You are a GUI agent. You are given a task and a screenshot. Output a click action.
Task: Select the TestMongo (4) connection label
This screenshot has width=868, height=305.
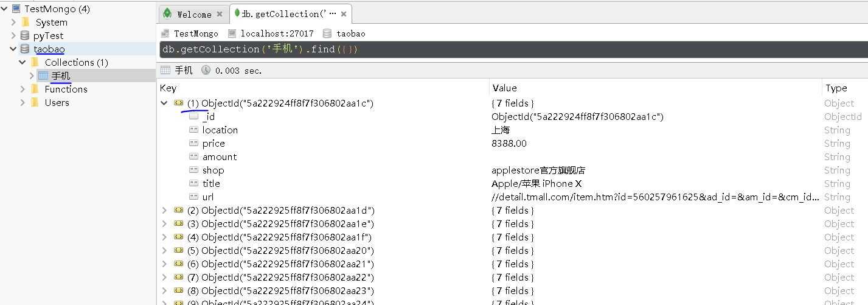pos(57,9)
